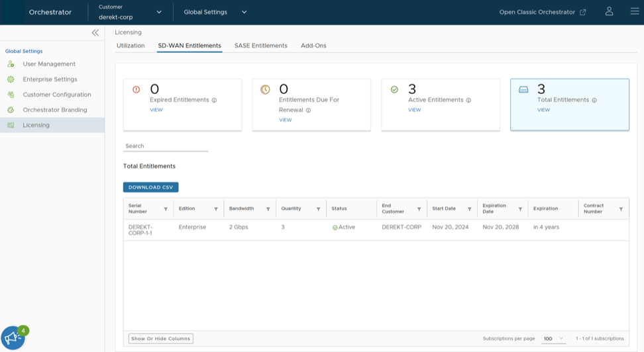Filter the Status column
This screenshot has width=644, height=352.
(368, 209)
